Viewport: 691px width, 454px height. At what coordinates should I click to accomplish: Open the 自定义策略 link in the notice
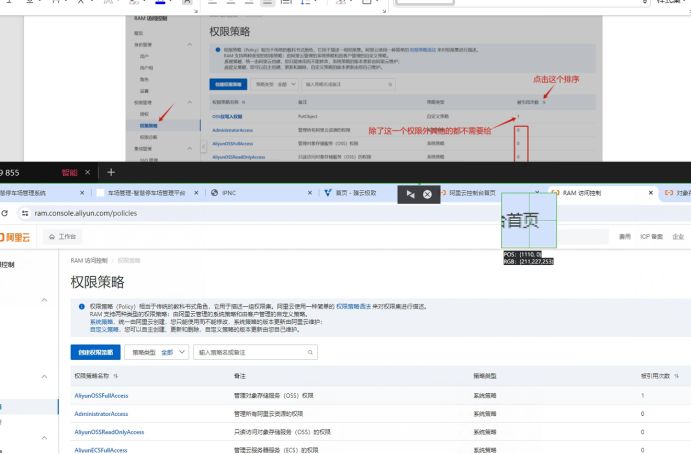tap(104, 329)
